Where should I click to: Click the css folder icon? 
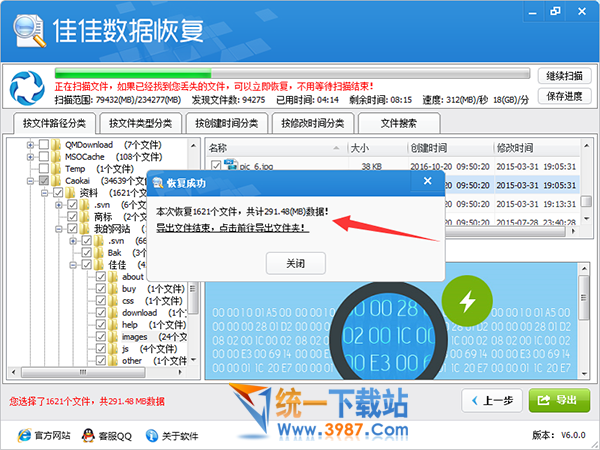113,301
